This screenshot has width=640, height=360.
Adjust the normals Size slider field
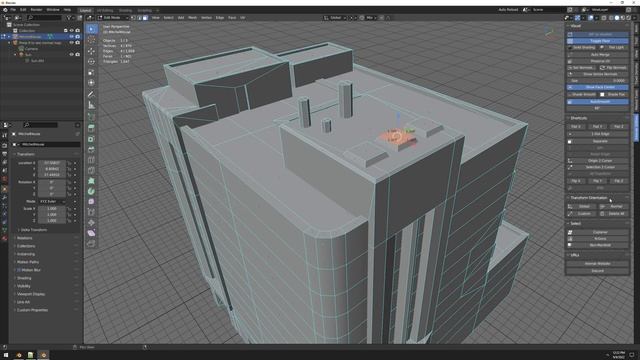(x=598, y=81)
